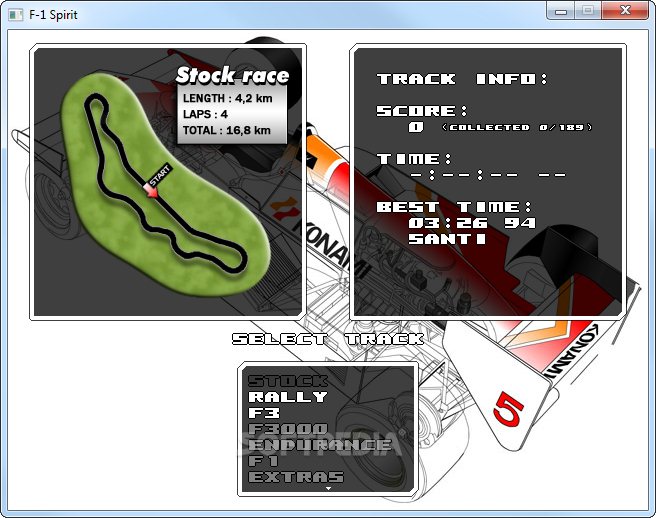Click the F-1 Spirit window icon
Screen dimensions: 656x518
15,15
